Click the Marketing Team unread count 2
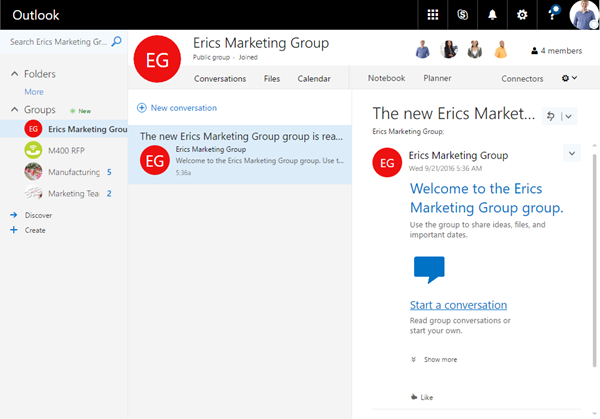 pyautogui.click(x=109, y=194)
